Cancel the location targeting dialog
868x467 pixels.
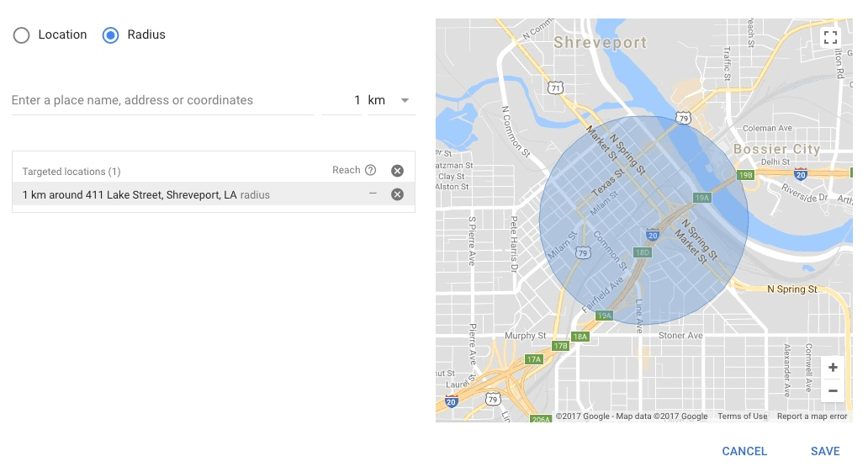pyautogui.click(x=744, y=451)
